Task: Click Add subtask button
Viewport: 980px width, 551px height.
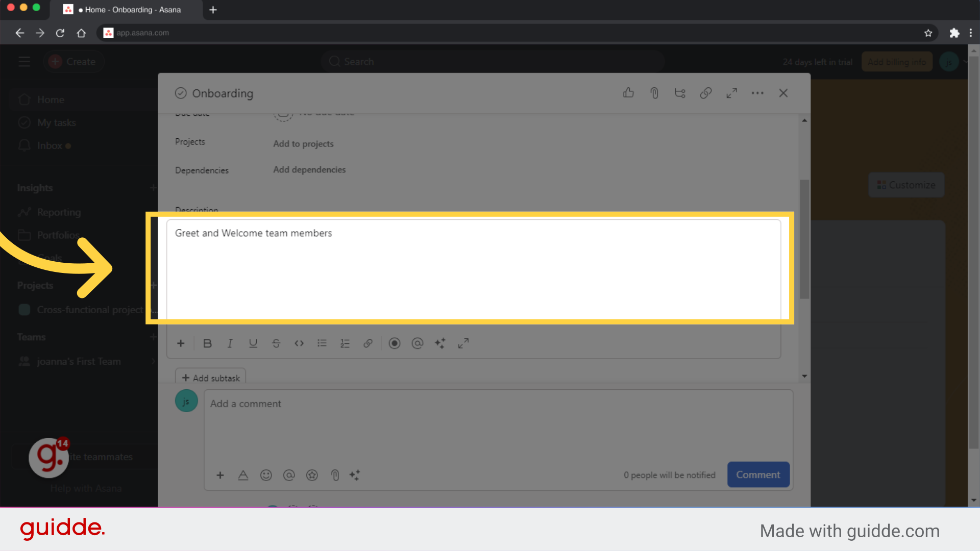Action: pos(211,378)
